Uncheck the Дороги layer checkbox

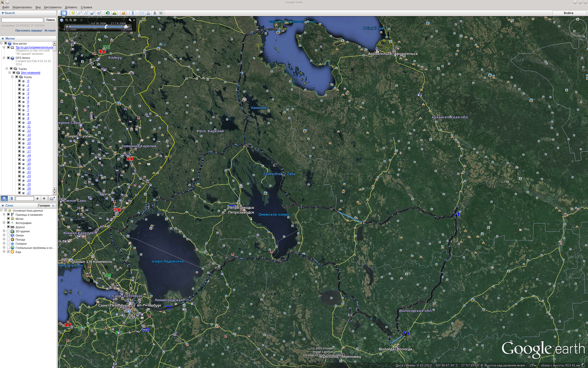(x=8, y=227)
